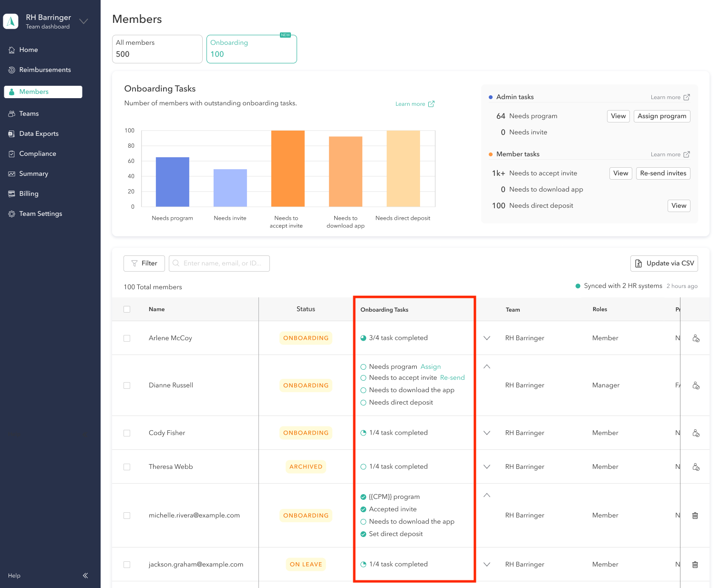Open the RH Barringer account dropdown

point(83,21)
